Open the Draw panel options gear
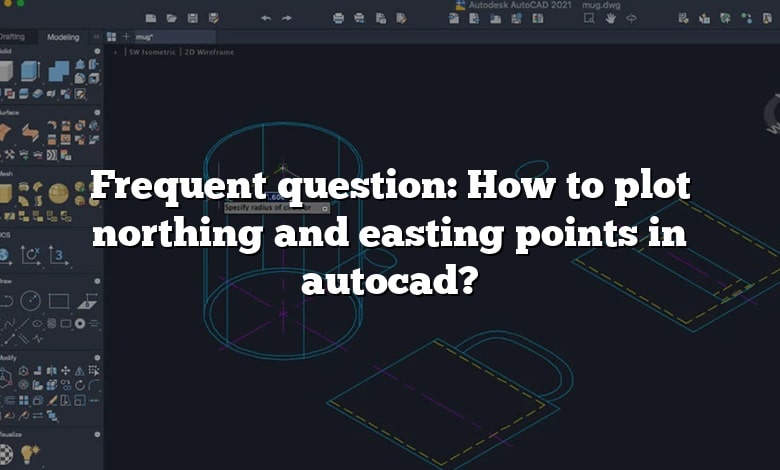780x470 pixels. (x=97, y=281)
